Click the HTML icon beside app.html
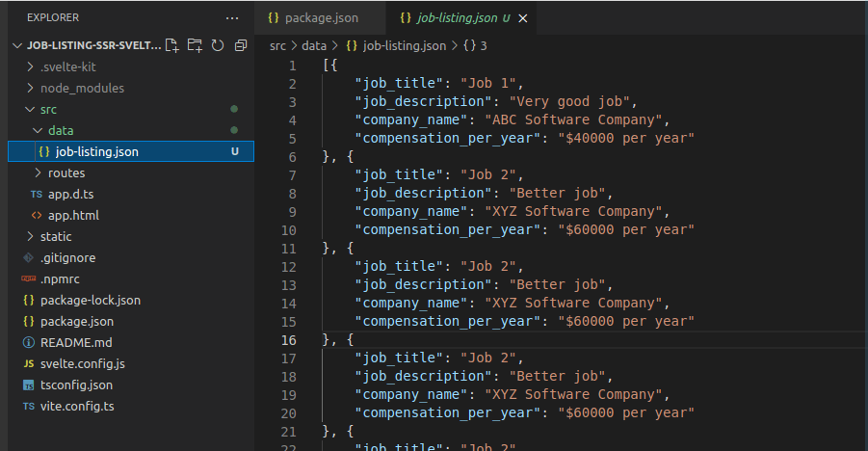Viewport: 868px width, 451px height. click(x=37, y=216)
